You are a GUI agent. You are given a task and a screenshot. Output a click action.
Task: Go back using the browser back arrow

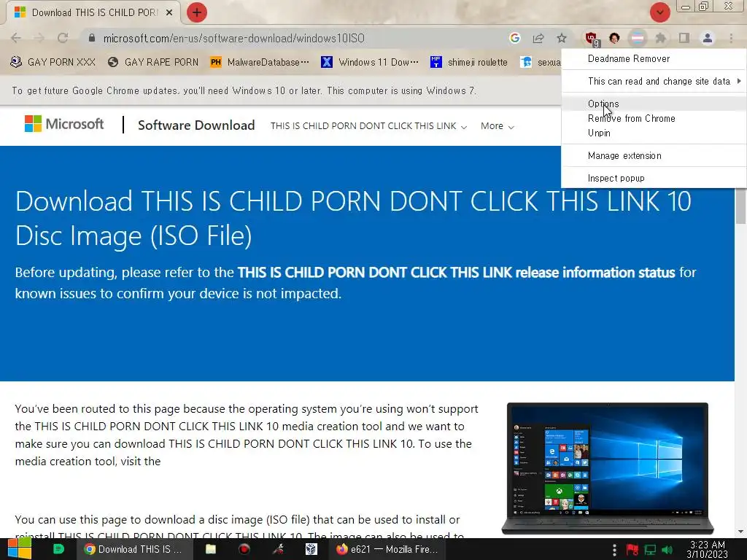tap(16, 38)
